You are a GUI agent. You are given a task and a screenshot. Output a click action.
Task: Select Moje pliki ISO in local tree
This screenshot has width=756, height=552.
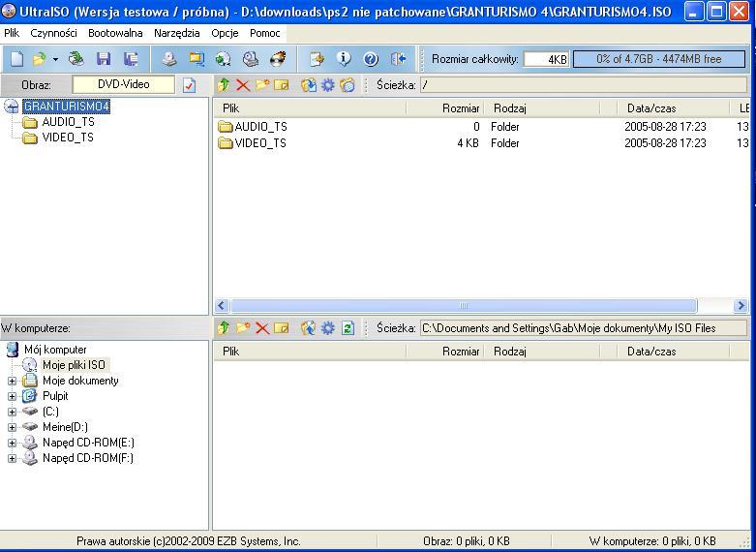pos(74,365)
